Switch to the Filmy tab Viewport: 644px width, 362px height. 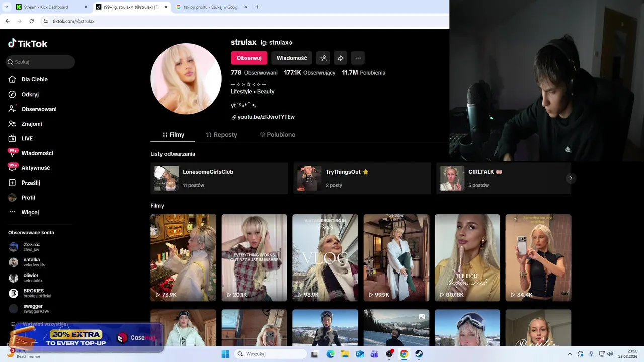click(173, 135)
